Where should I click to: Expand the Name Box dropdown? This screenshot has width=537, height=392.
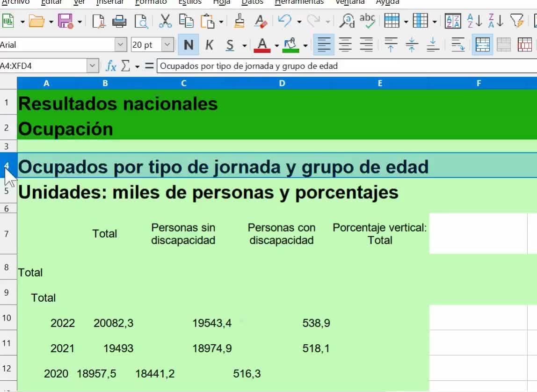coord(93,66)
